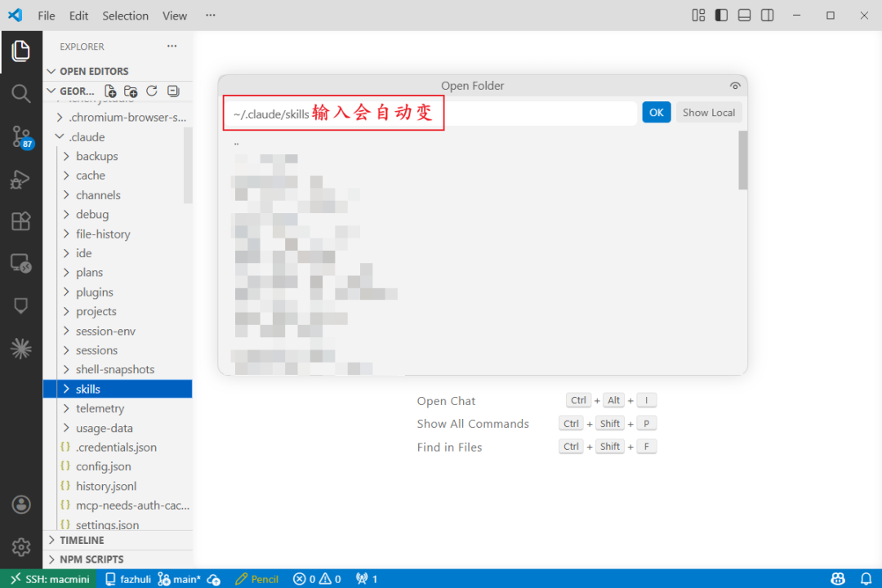This screenshot has width=882, height=588.
Task: Expand the telemetry folder
Action: (118, 408)
